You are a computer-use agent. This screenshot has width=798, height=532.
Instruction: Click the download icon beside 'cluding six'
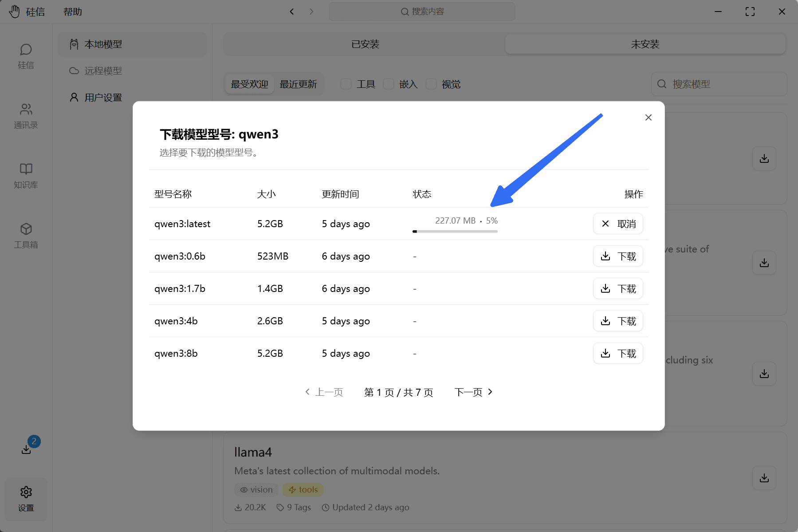pyautogui.click(x=764, y=374)
